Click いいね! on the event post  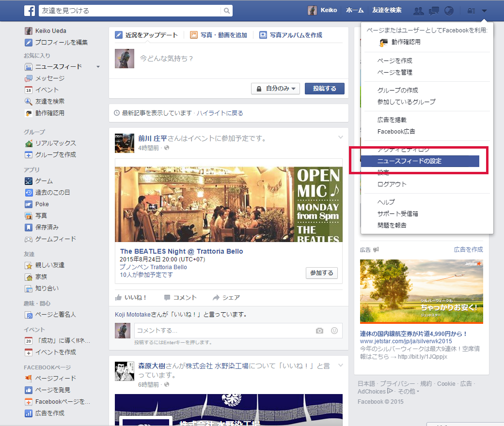(131, 298)
